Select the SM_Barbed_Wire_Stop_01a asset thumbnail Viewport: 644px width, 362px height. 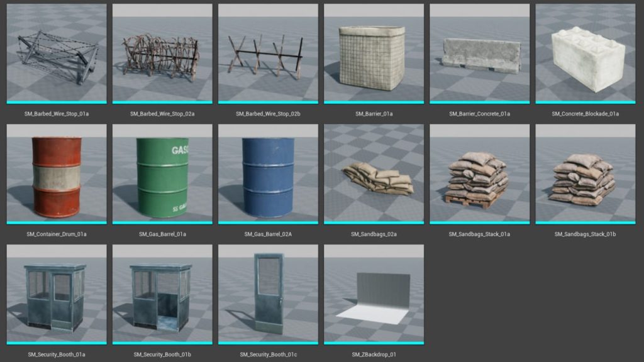click(57, 54)
